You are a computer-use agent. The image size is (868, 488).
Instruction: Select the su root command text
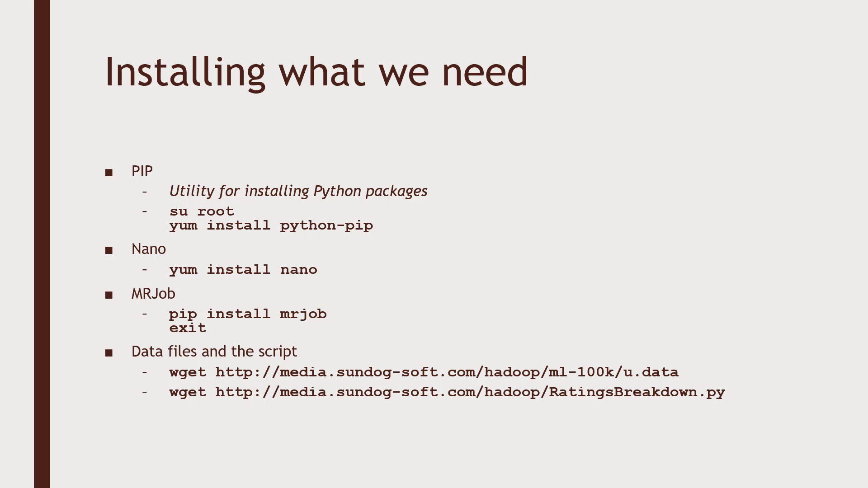coord(202,210)
